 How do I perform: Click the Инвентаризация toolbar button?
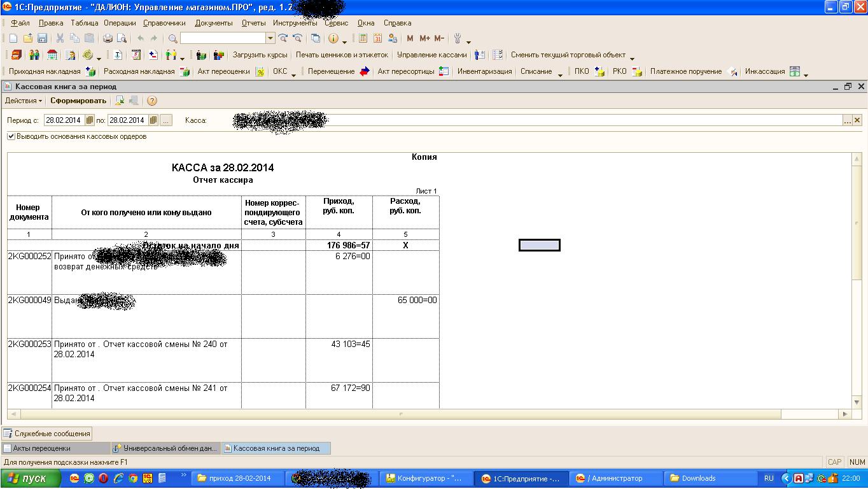[x=484, y=71]
